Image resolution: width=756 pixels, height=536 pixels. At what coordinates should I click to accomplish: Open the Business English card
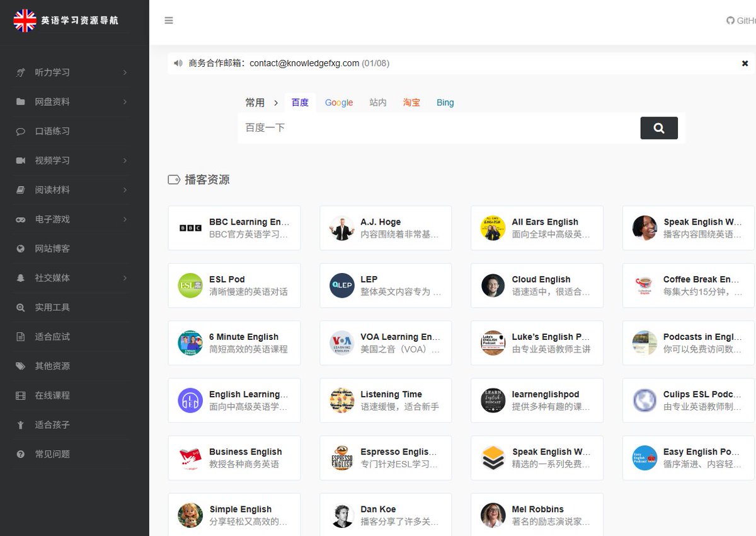click(x=234, y=458)
